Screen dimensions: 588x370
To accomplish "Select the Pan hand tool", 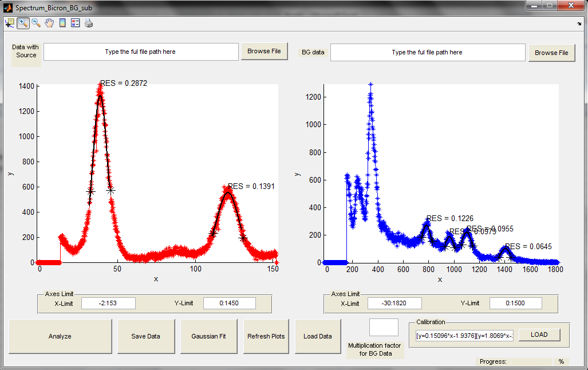I will click(49, 23).
